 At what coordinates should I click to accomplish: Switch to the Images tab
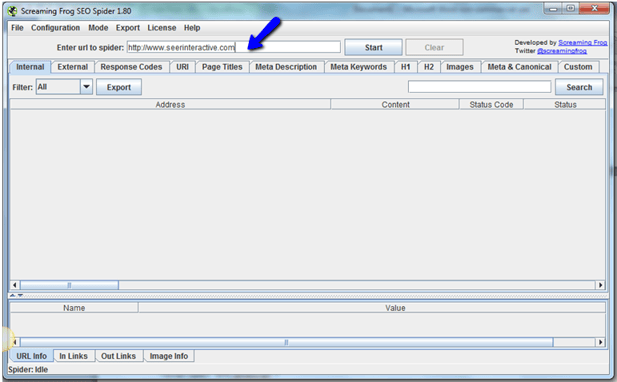[x=460, y=67]
